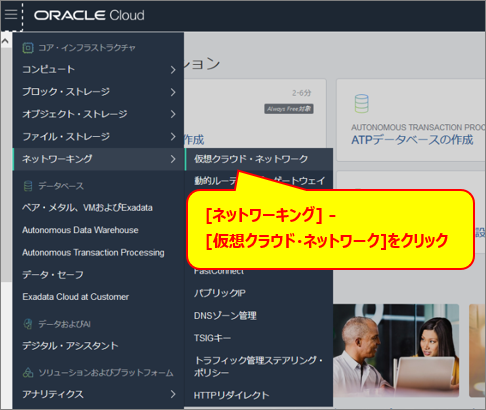Click ATPデータベースの作成 link
Image resolution: width=486 pixels, height=410 pixels.
[412, 140]
